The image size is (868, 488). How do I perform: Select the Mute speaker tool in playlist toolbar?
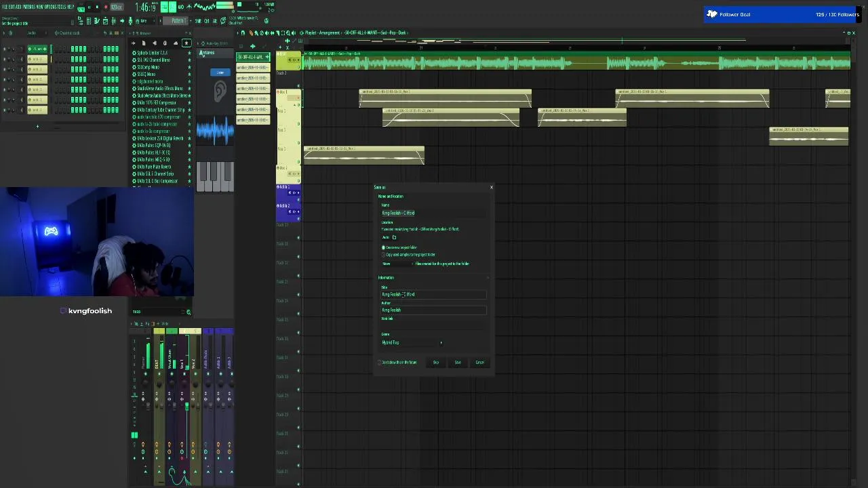[267, 33]
